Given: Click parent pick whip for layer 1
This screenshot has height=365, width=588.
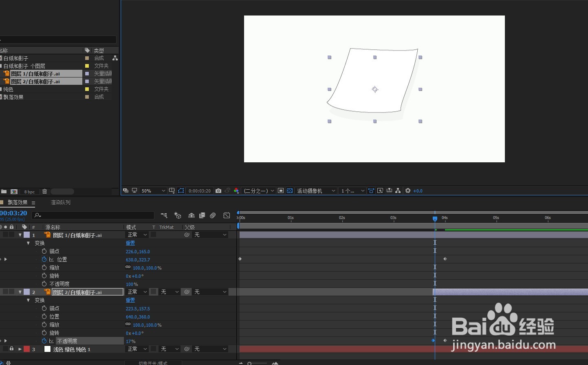Looking at the screenshot, I should coord(187,235).
